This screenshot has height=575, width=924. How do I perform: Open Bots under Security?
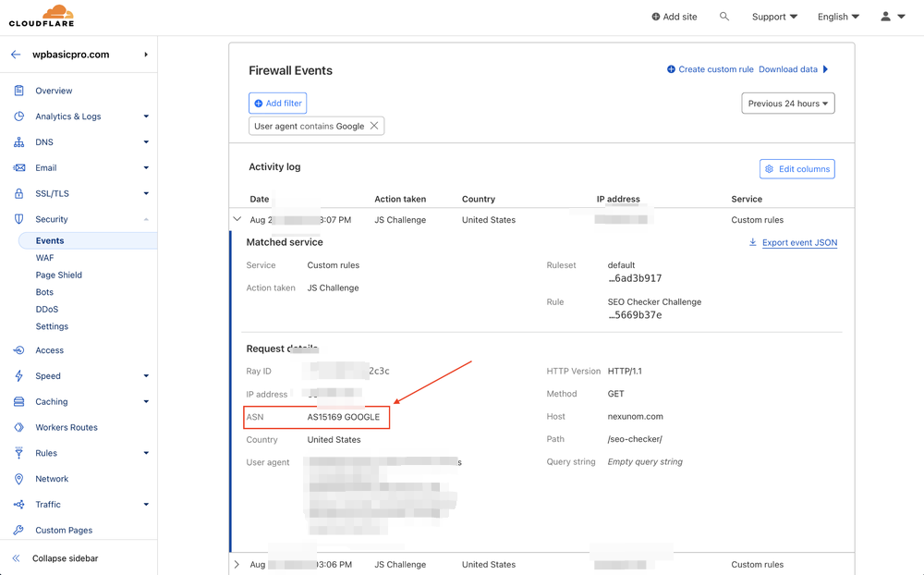click(x=44, y=292)
